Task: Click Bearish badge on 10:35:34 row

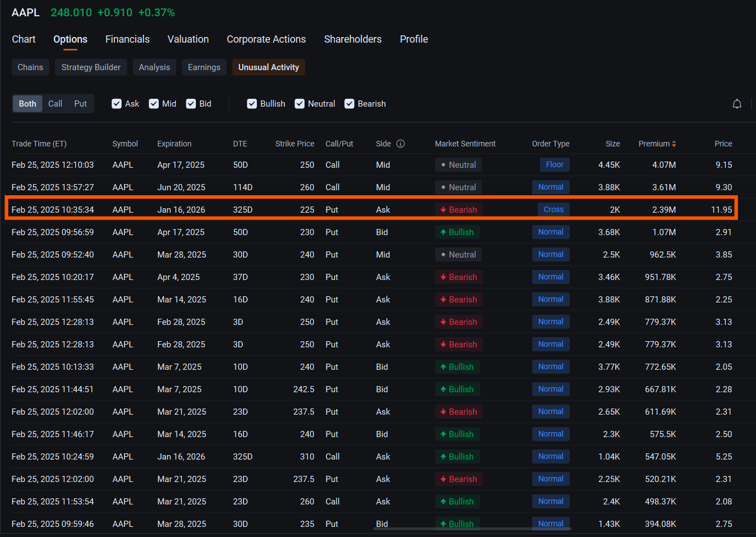Action: point(458,210)
